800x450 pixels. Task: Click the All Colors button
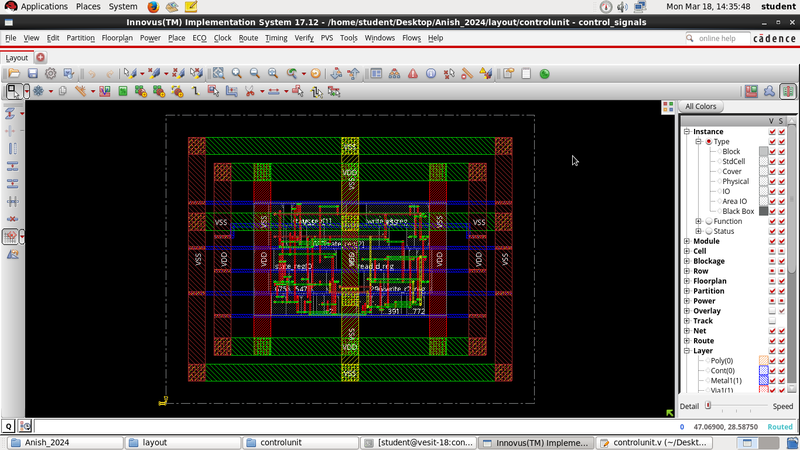(701, 107)
